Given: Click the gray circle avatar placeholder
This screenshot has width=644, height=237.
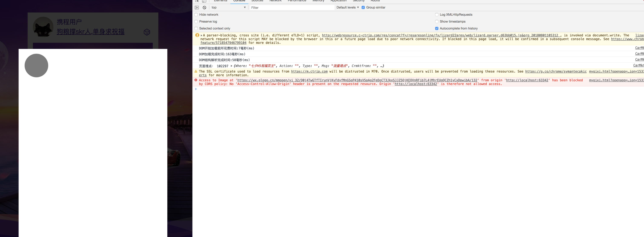Looking at the screenshot, I should [36, 66].
